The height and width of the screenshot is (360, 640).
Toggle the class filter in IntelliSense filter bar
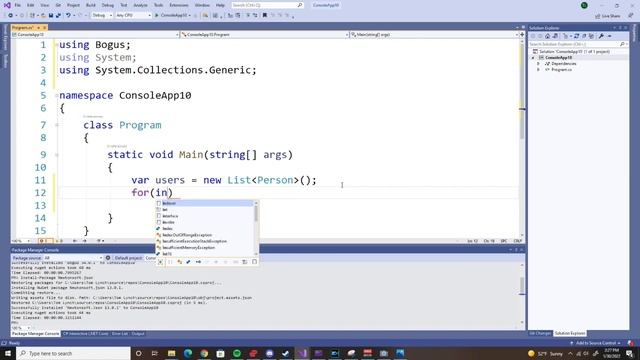pos(180,262)
